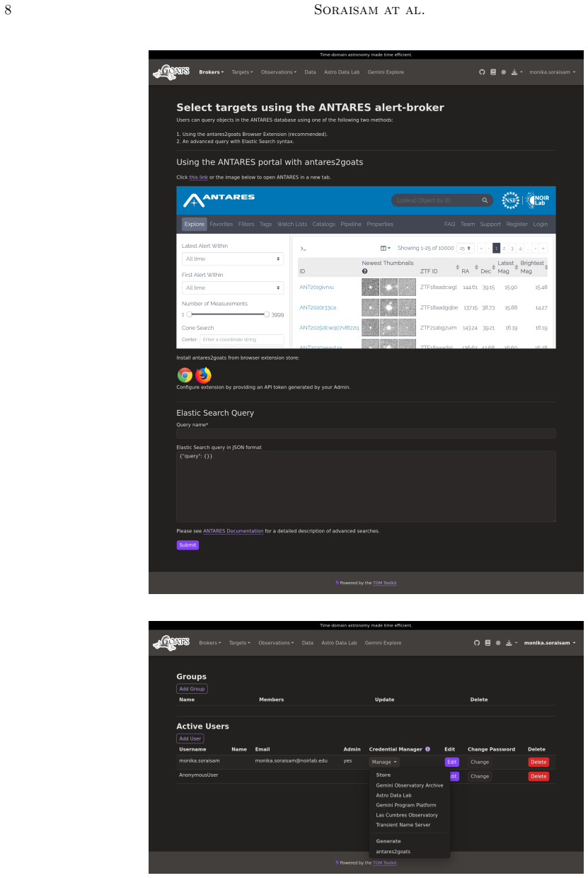Viewport: 588px width, 878px height.
Task: Open the monika.soraisam user menu on the users page
Action: (x=550, y=643)
